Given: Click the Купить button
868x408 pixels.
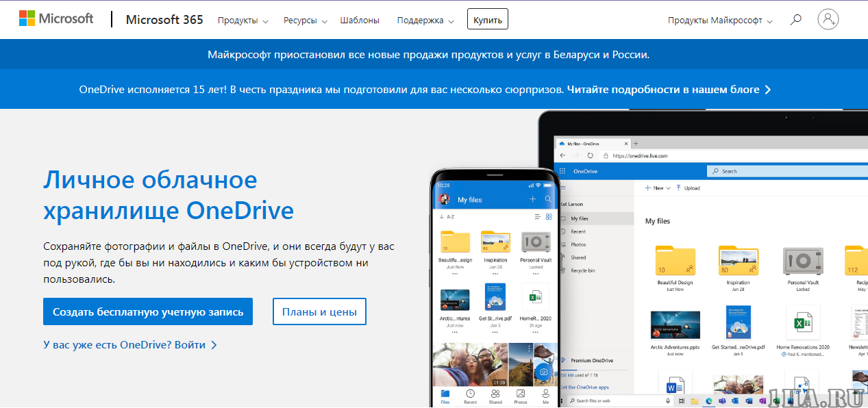Looking at the screenshot, I should (x=487, y=20).
